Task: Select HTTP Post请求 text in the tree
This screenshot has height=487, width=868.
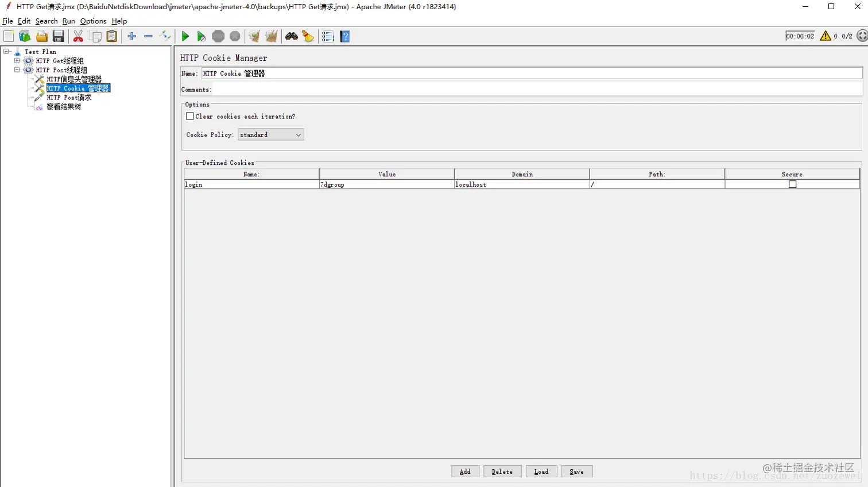Action: 69,98
